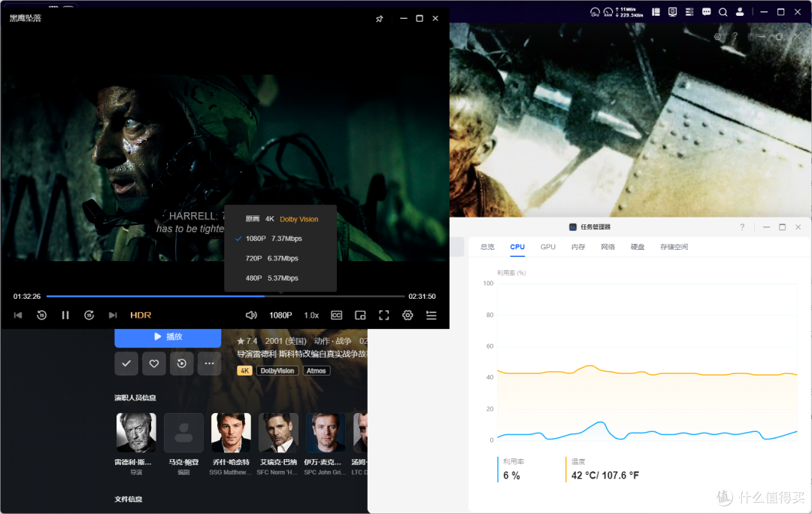Select the CPU tab in task manager
Screen dimensions: 812x514
tap(517, 247)
